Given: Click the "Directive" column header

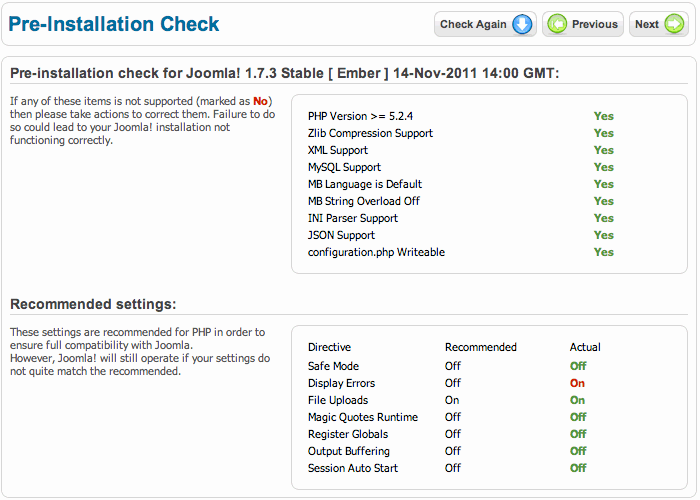Looking at the screenshot, I should [329, 347].
